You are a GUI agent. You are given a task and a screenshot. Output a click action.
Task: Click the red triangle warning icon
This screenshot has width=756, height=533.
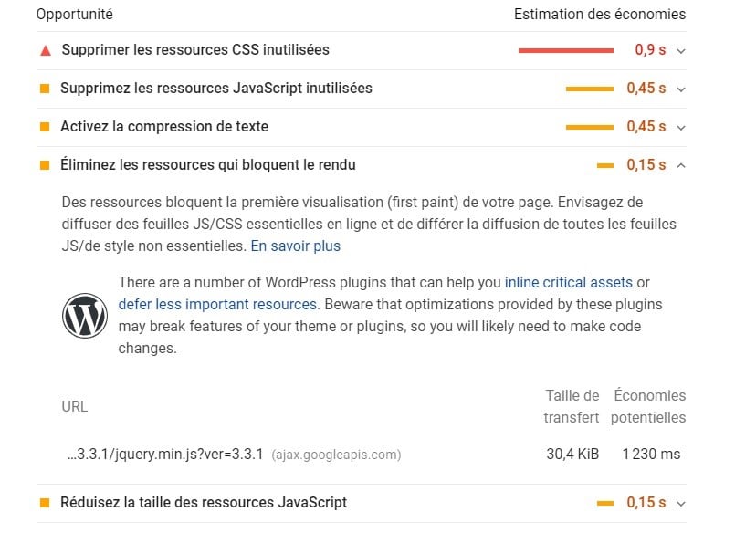click(x=46, y=50)
